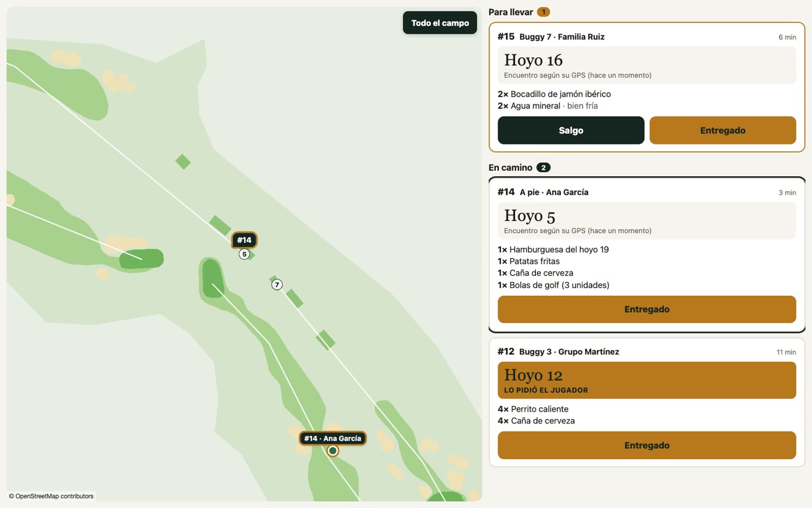Select '#15 Buggy 7 · Familia Ruiz' header
812x508 pixels.
click(x=551, y=37)
